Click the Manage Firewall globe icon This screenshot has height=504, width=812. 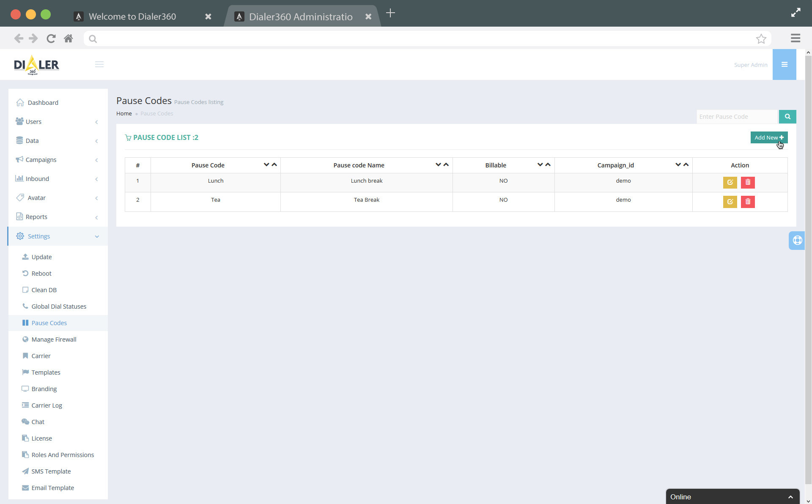25,339
